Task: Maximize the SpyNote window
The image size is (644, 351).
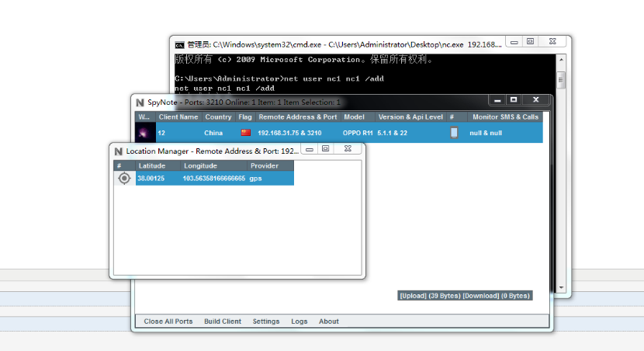Action: [514, 100]
